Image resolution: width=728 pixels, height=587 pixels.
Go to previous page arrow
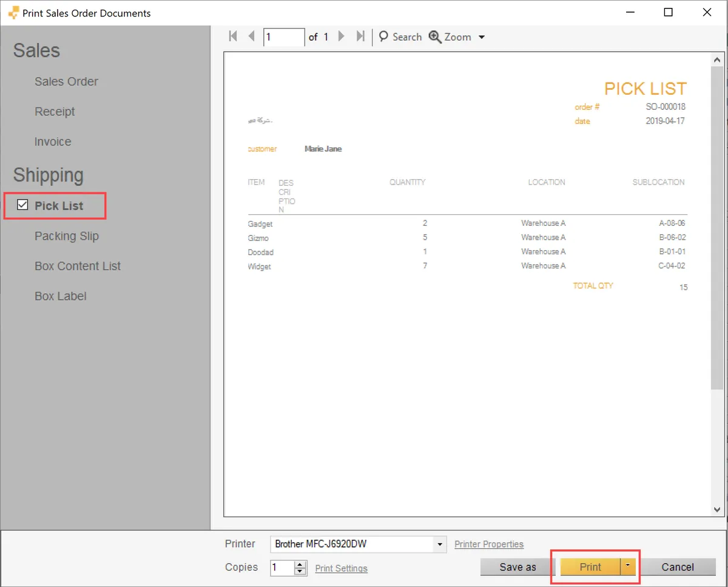click(x=251, y=36)
